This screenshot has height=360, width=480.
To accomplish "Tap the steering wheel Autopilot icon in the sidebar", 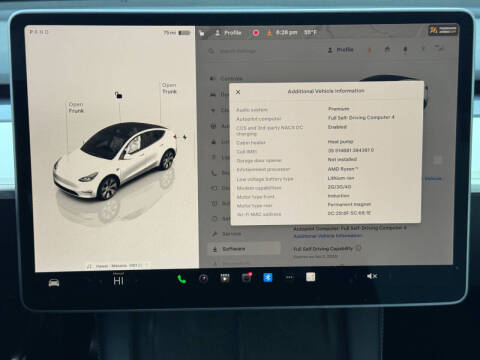I will (x=214, y=126).
